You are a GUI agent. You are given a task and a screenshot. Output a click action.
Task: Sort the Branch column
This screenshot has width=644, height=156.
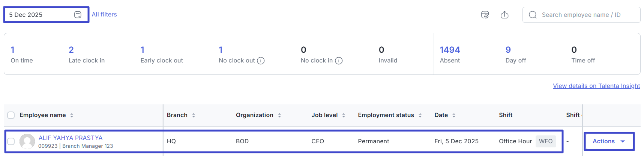point(194,115)
